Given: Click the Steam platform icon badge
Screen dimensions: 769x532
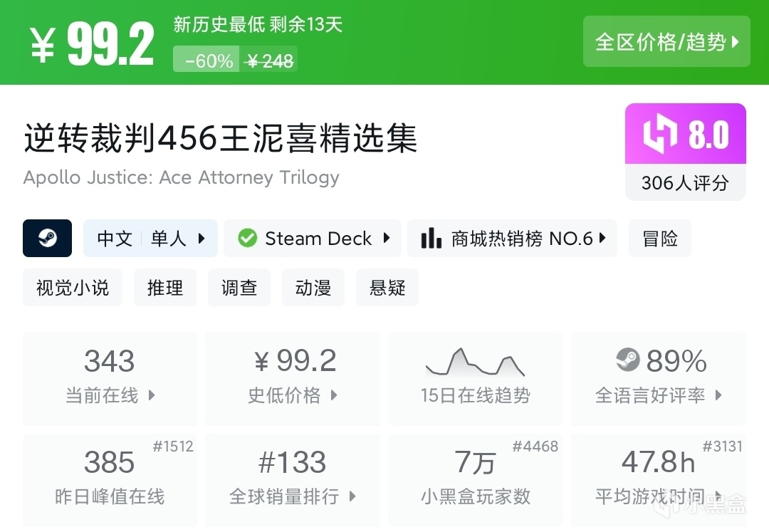Looking at the screenshot, I should click(48, 238).
